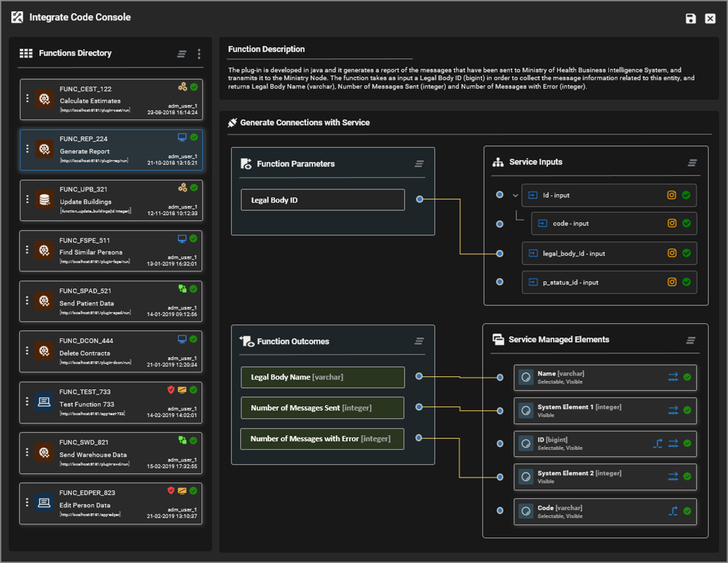
Task: Click the red shield icon on FUNC_TEST_733
Action: (x=171, y=389)
